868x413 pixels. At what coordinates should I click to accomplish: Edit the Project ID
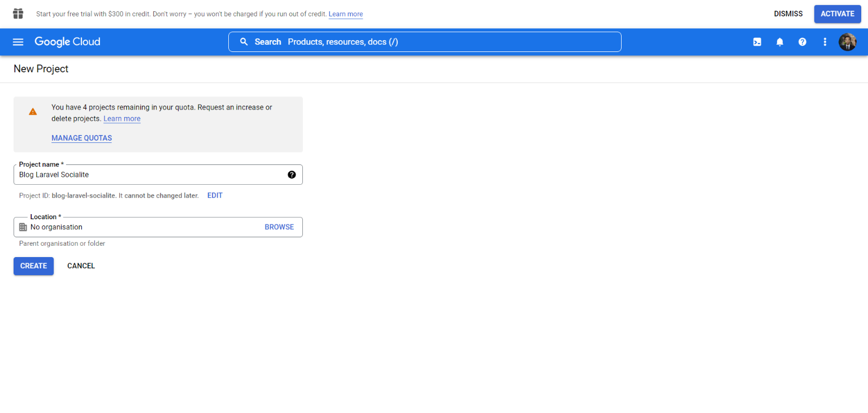215,195
